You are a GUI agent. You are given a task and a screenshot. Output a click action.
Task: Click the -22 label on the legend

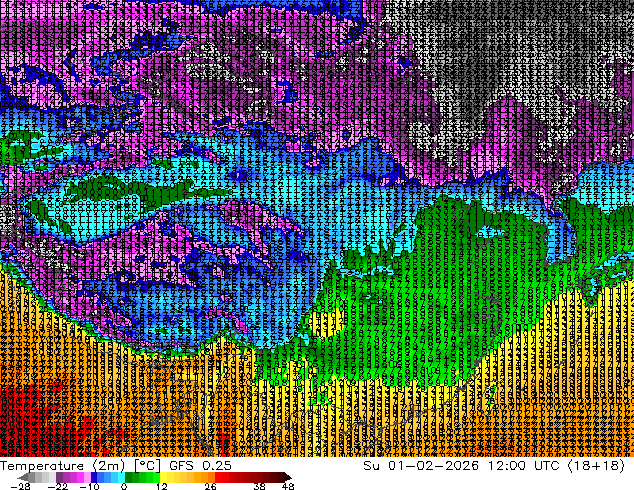[x=58, y=486]
